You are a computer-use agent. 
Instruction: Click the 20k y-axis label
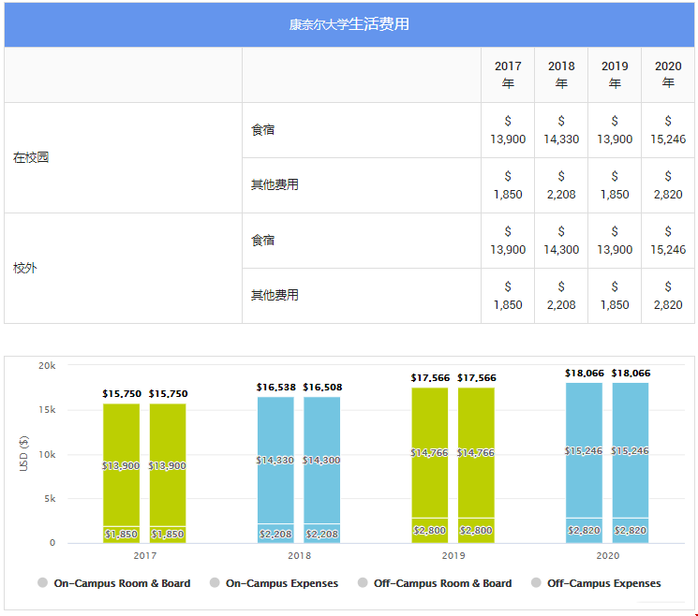coord(47,366)
